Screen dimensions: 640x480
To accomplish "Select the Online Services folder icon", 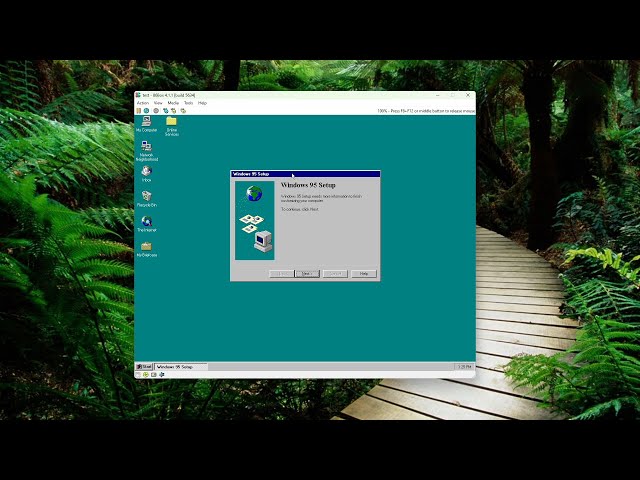I will pos(171,126).
